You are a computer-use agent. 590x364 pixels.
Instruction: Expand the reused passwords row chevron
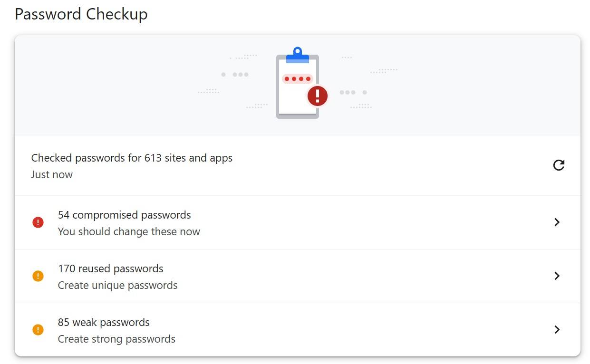point(557,276)
